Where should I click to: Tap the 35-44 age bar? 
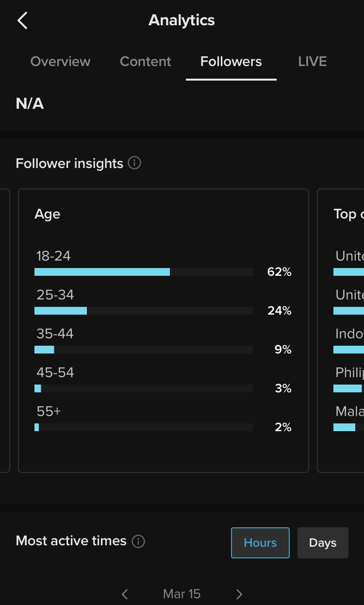point(144,350)
